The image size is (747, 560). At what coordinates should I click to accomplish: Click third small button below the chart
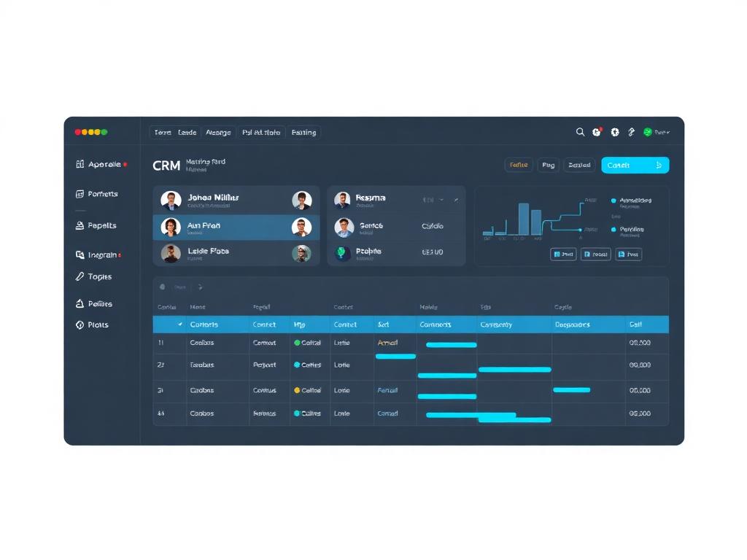628,254
